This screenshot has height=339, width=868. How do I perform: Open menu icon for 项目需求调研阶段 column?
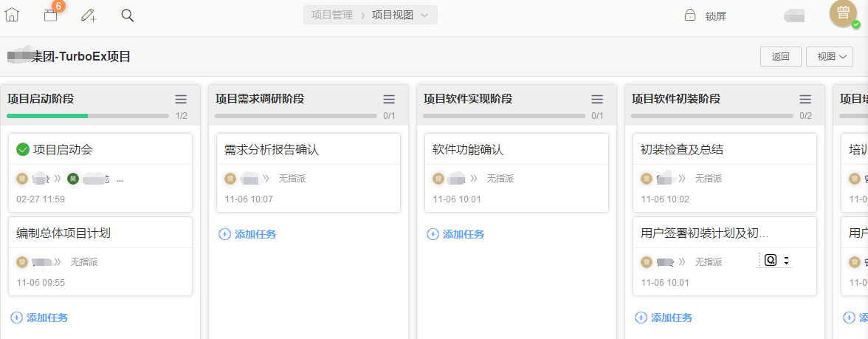point(389,99)
